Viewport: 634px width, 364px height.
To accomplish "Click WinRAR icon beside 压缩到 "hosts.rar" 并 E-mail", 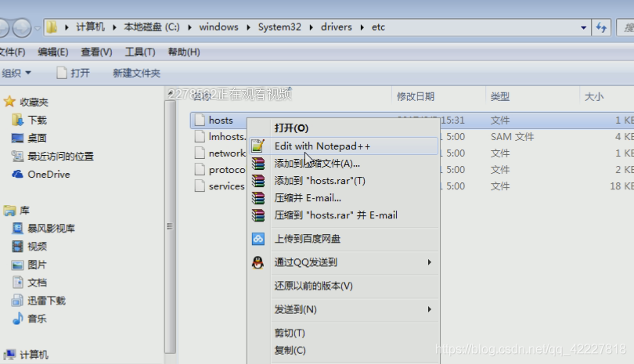I will [x=258, y=215].
